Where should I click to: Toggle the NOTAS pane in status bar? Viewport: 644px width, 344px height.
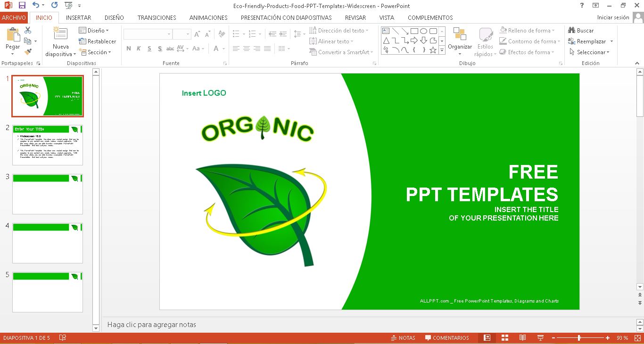pyautogui.click(x=403, y=338)
